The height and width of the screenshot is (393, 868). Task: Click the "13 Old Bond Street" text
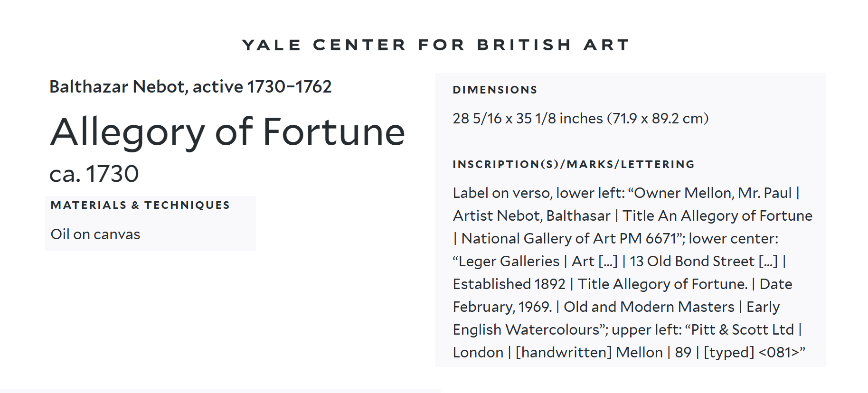tap(692, 262)
